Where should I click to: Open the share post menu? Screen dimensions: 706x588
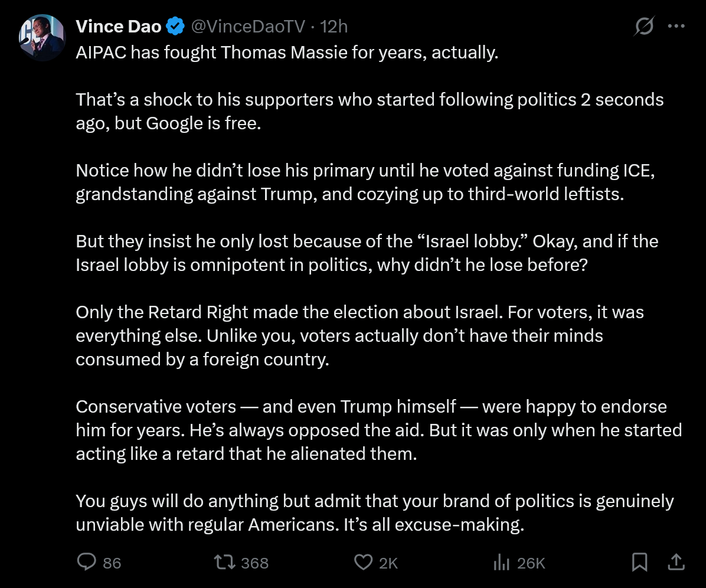pyautogui.click(x=676, y=562)
